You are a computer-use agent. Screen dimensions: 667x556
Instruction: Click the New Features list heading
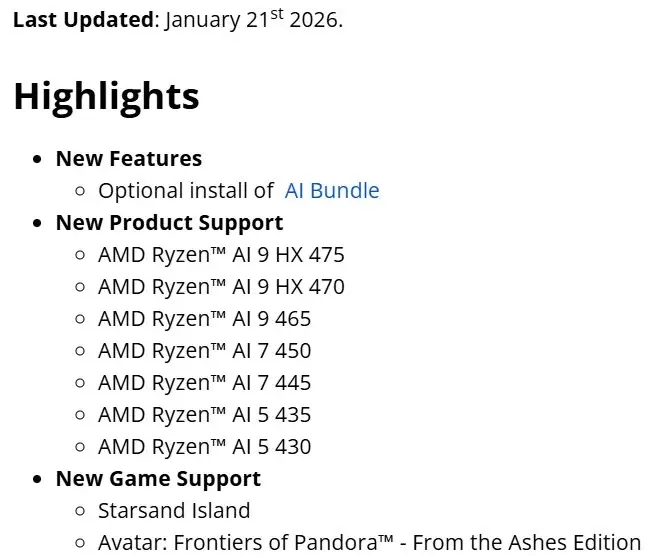[x=128, y=159]
